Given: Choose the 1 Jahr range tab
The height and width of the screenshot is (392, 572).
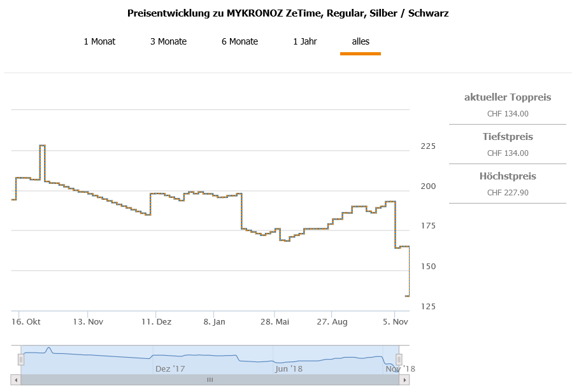Looking at the screenshot, I should point(304,41).
